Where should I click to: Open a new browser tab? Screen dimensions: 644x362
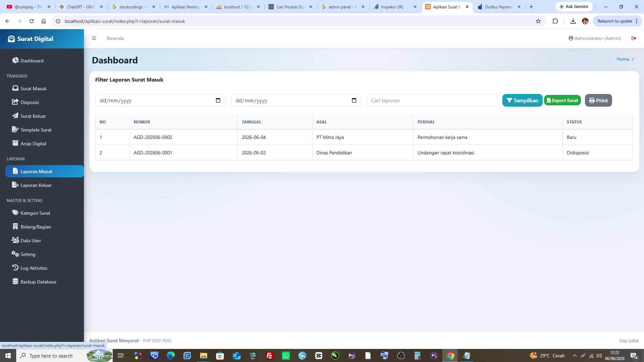point(531,7)
